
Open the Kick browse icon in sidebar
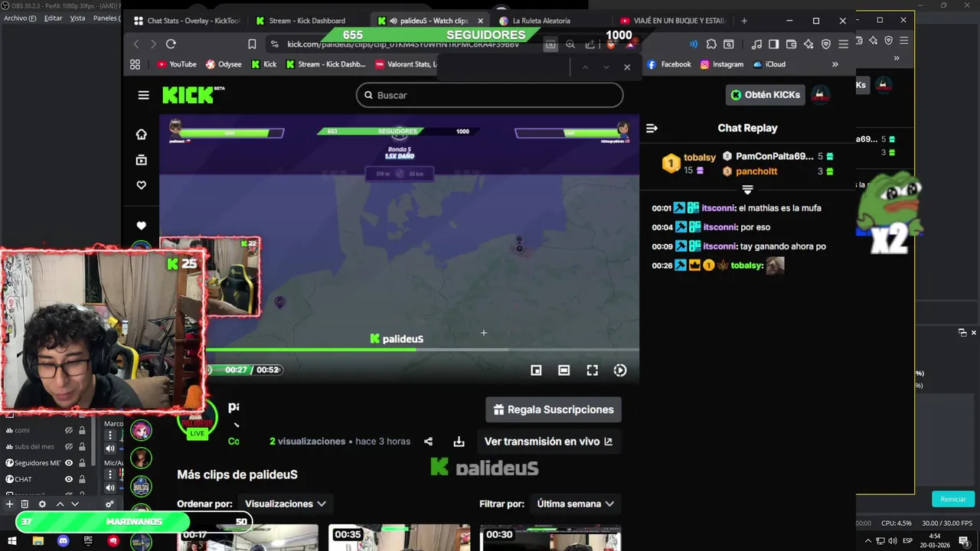pos(141,160)
